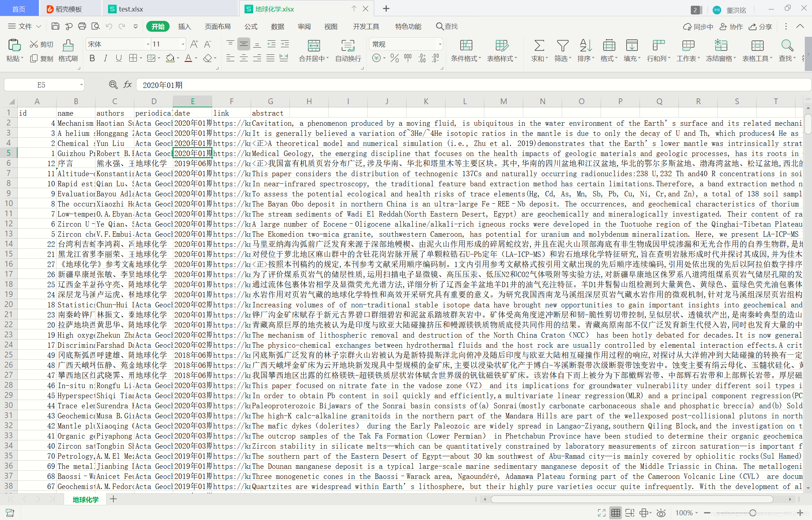Click the Conditional Formatting (条件格式) icon

pos(466,46)
